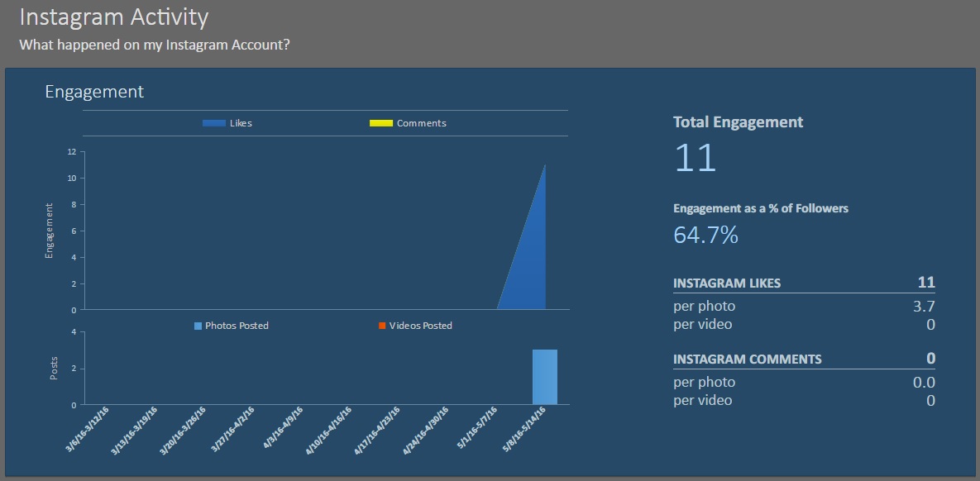Select the INSTAGRAM LIKES heading

[727, 283]
